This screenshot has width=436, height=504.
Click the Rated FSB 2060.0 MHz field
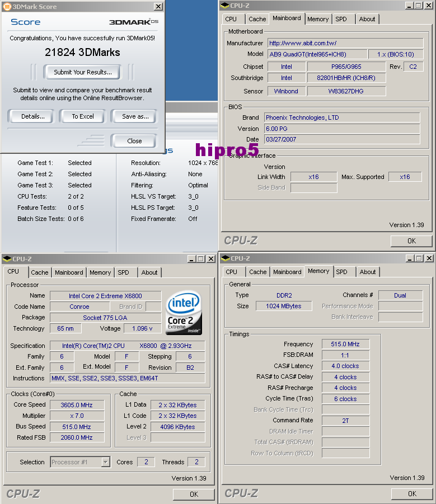pos(77,437)
